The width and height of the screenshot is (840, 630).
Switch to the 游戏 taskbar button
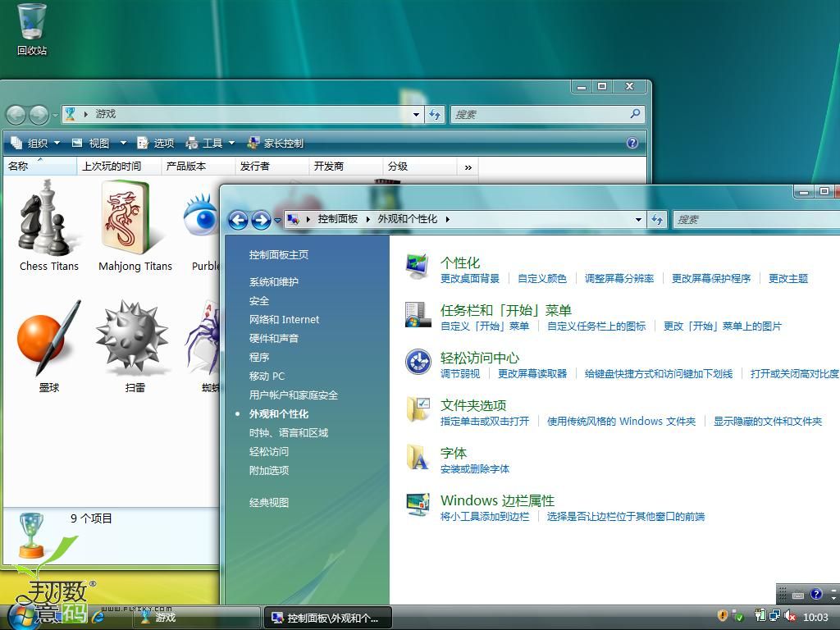point(197,617)
